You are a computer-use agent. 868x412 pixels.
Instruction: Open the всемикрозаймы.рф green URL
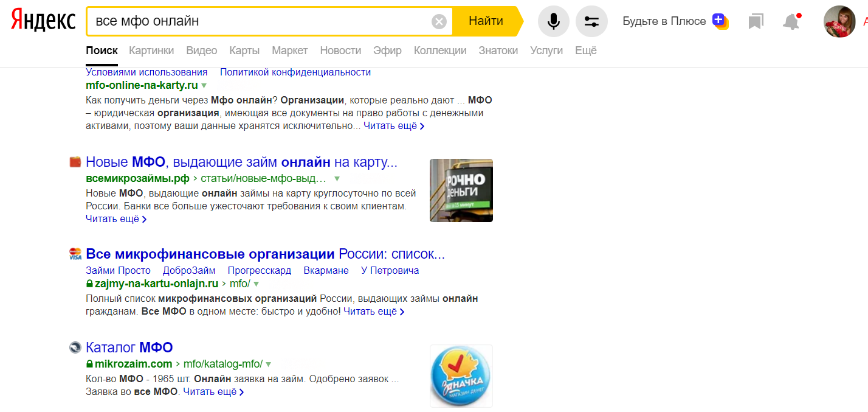138,179
